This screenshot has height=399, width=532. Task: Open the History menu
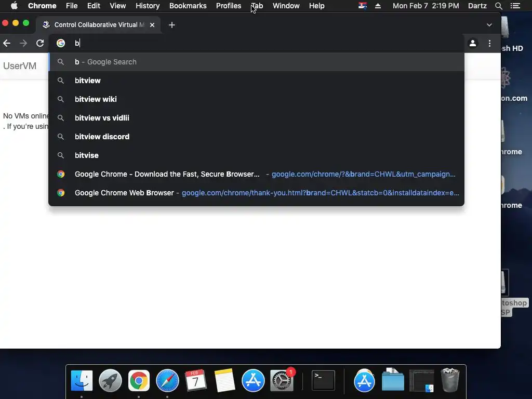point(148,6)
